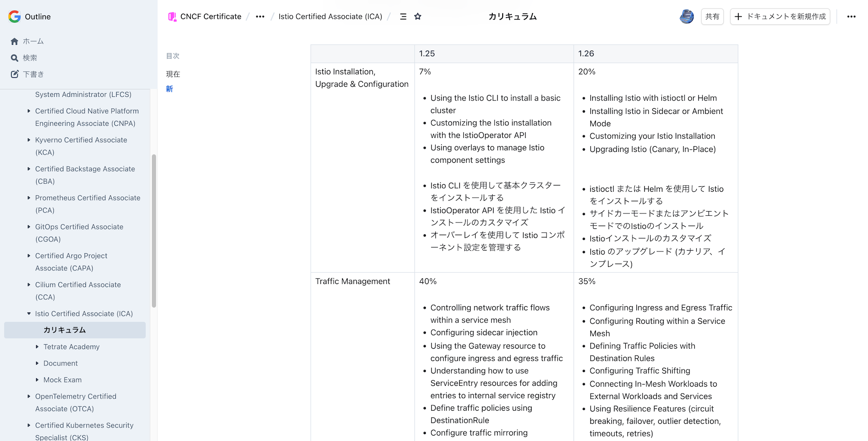This screenshot has height=441, width=868.
Task: Create a new document
Action: [x=780, y=17]
